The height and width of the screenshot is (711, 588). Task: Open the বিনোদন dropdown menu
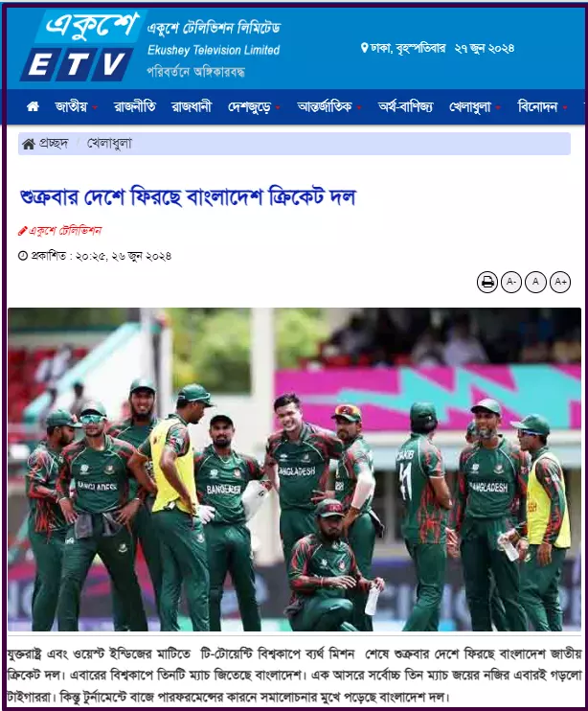coord(542,107)
